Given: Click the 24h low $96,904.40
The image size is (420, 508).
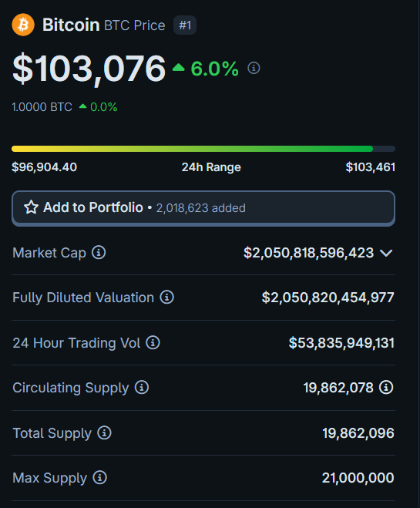Looking at the screenshot, I should (45, 167).
